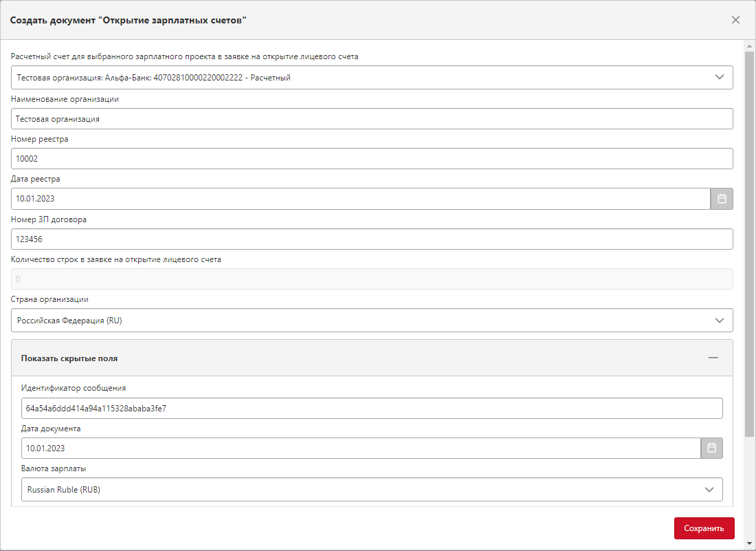Open the Страна организации dropdown
Screen dimensions: 756x551
pyautogui.click(x=372, y=321)
